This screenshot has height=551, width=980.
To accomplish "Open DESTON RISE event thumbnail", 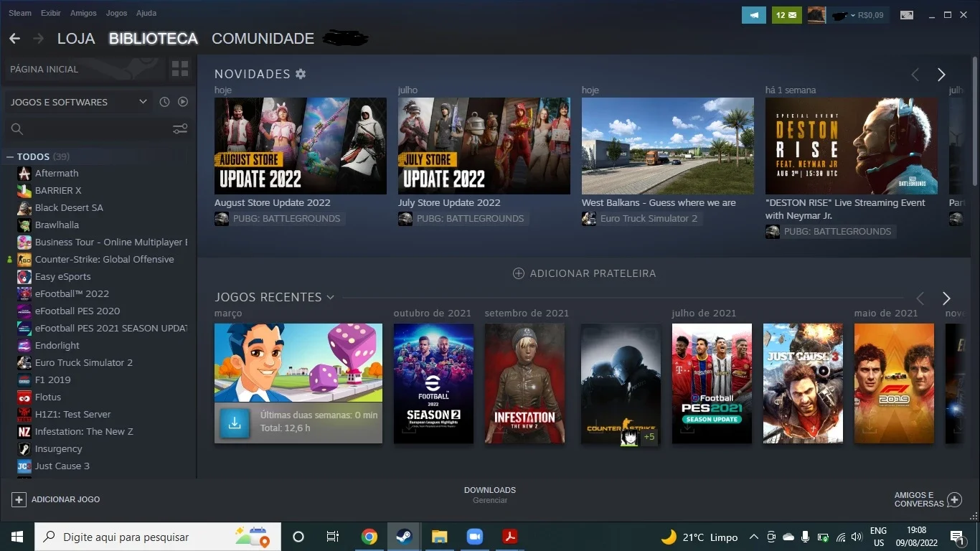I will [852, 146].
